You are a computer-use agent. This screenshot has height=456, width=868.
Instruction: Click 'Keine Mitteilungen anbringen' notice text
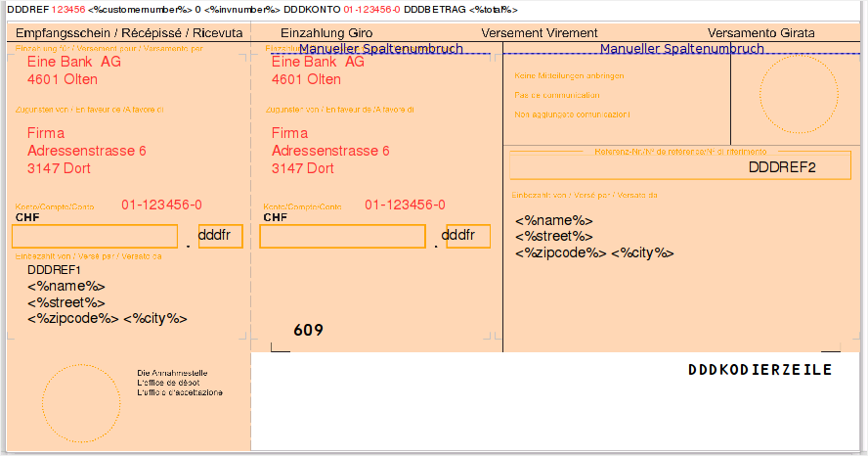pyautogui.click(x=569, y=76)
